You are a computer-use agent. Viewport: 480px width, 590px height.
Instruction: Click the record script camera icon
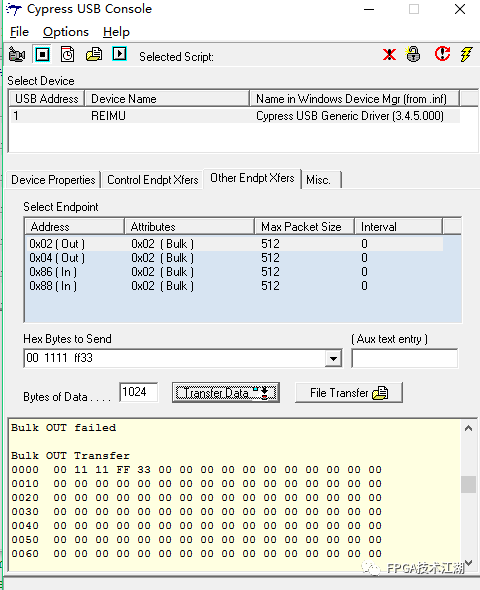coord(17,55)
